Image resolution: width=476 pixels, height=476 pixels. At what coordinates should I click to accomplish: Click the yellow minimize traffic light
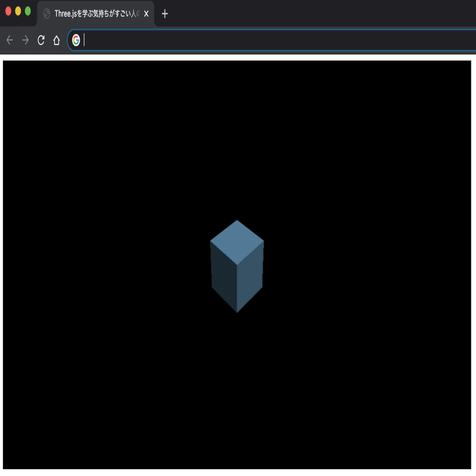[x=17, y=10]
